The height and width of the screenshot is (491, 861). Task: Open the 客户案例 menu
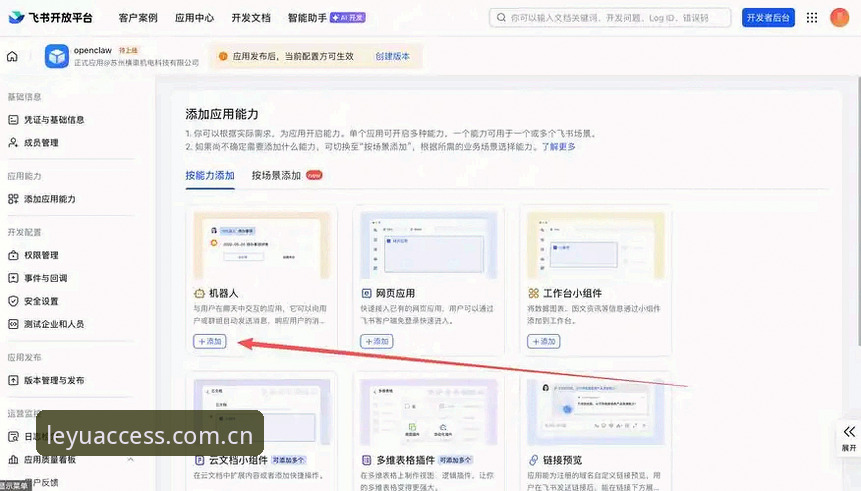(x=138, y=18)
